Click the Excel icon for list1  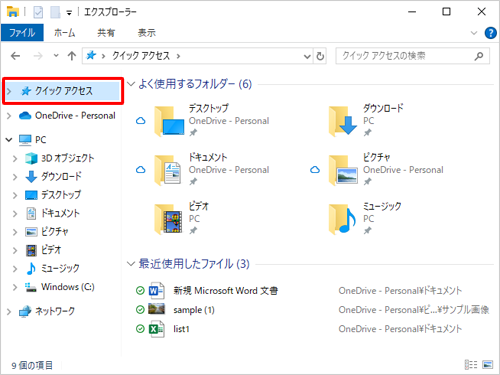point(156,329)
